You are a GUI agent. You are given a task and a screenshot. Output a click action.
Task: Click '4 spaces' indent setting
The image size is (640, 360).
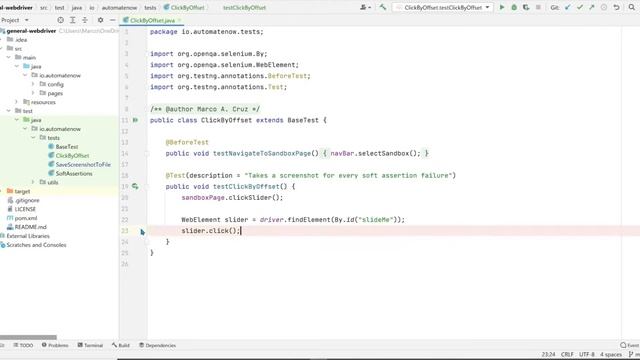(611, 354)
